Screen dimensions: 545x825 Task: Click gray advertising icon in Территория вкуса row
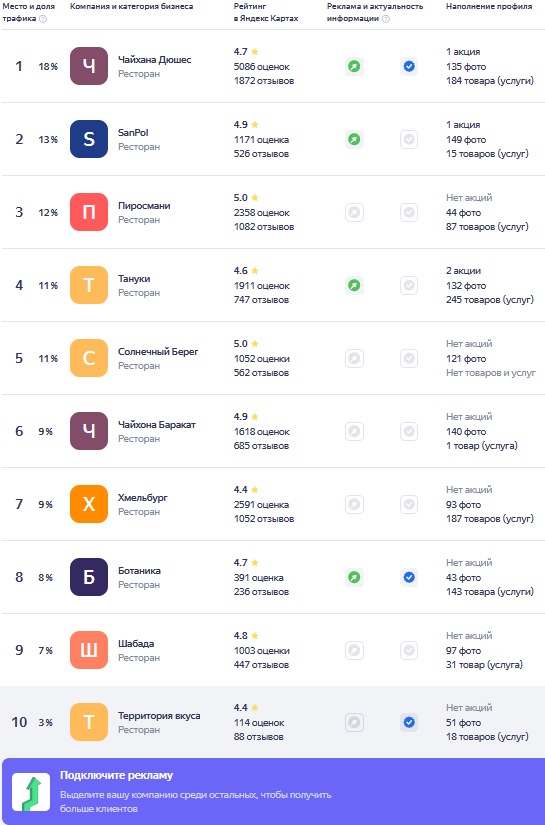coord(355,722)
